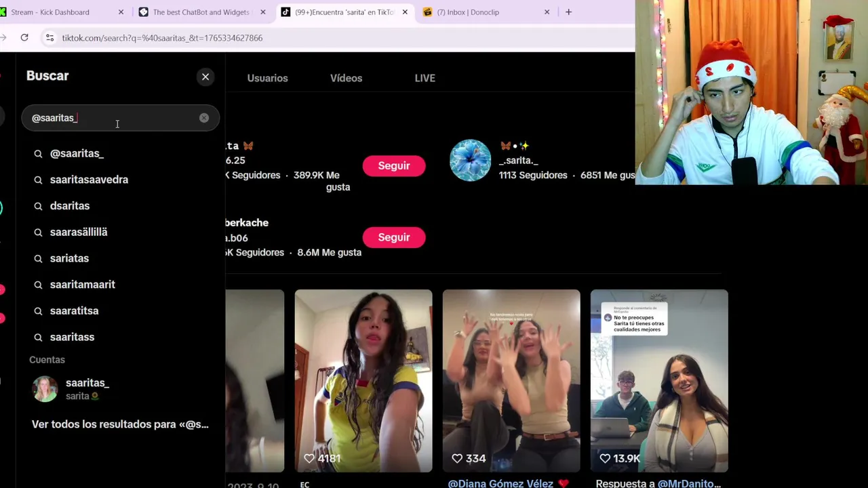Click heart icon on 334 video
This screenshot has width=868, height=488.
457,459
